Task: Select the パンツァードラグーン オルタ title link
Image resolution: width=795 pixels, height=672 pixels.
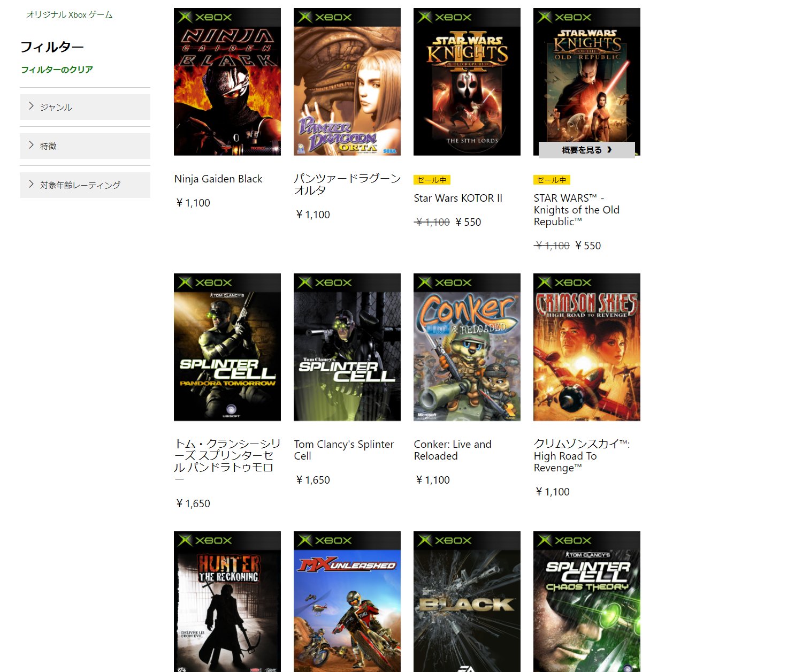Action: click(347, 184)
